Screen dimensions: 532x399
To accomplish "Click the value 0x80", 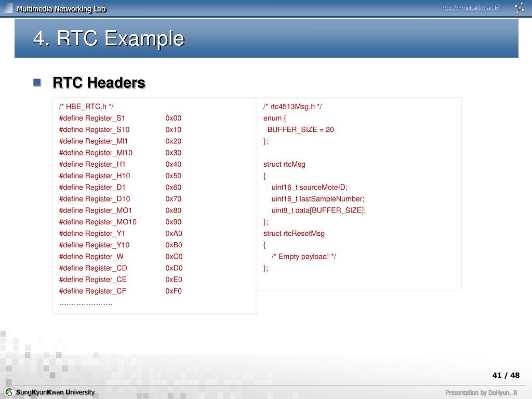I will (x=174, y=210).
